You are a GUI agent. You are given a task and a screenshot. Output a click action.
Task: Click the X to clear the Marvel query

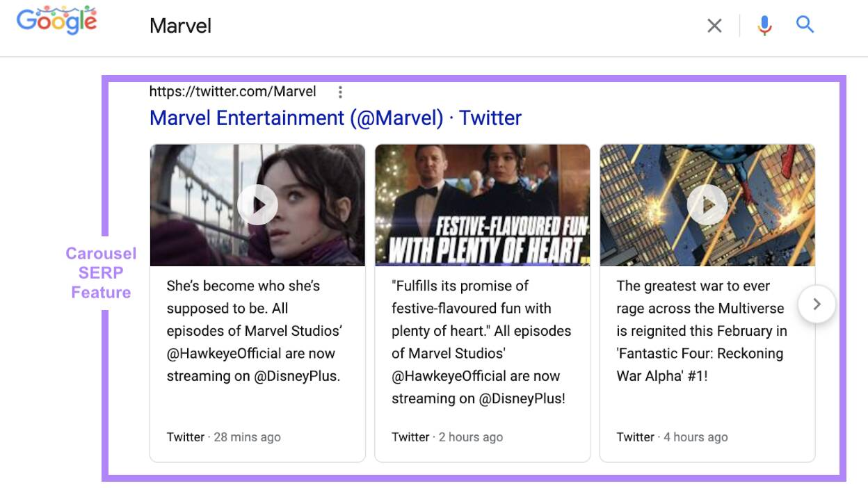[x=714, y=25]
